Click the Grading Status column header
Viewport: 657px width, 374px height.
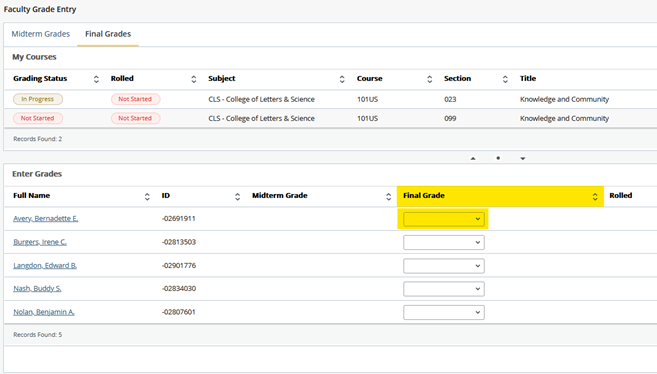[x=40, y=78]
